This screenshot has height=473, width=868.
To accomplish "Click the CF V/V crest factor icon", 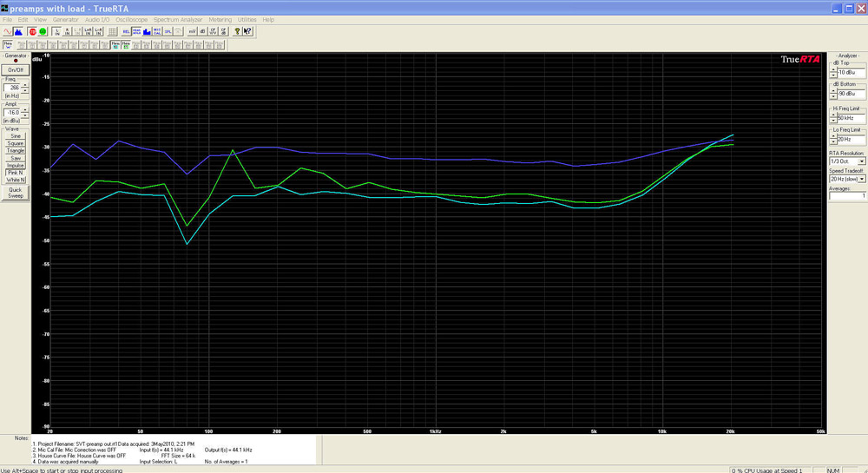I will pyautogui.click(x=213, y=31).
